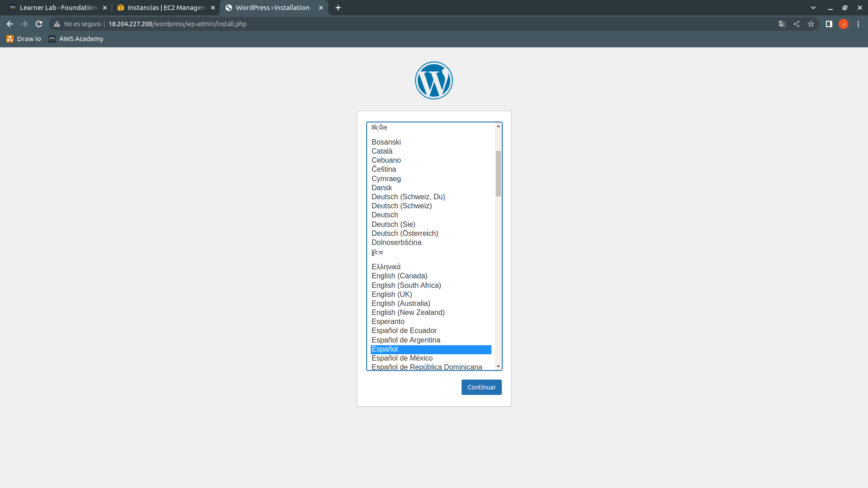Select Deutsch (Österreich) option
The image size is (868, 488).
pos(431,233)
